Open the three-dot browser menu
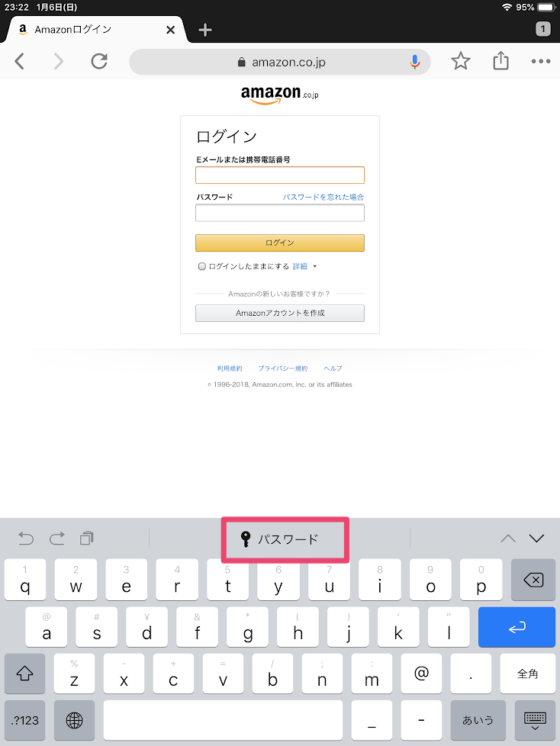Viewport: 560px width, 746px height. pos(541,61)
